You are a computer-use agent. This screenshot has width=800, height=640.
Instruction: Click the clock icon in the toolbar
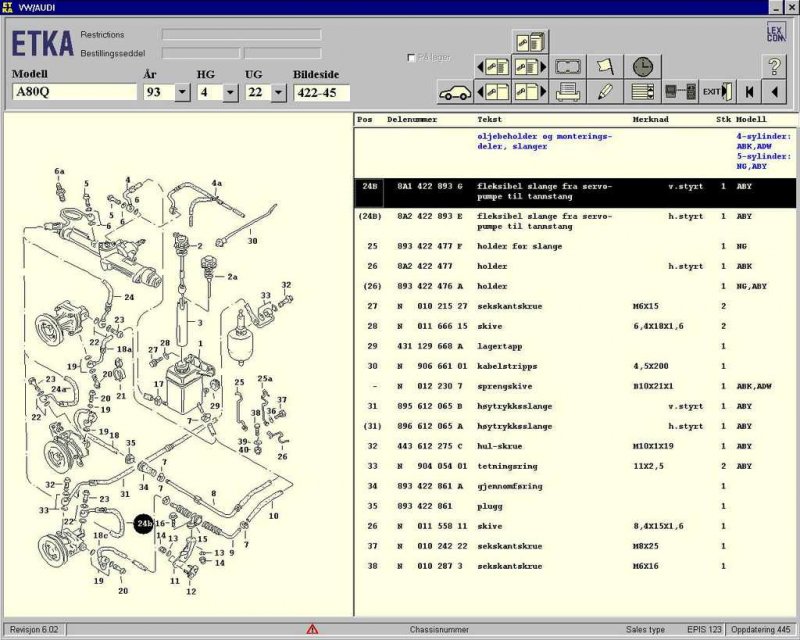(642, 67)
